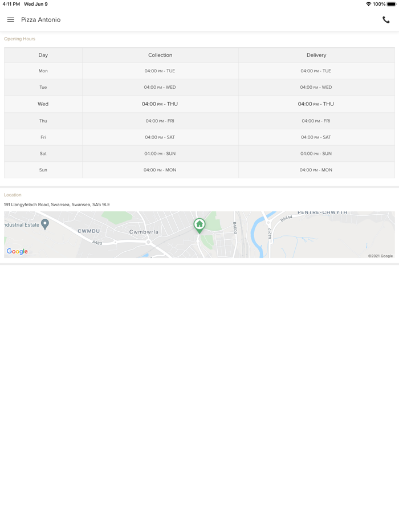Tap the Llangyfelach Road address text
This screenshot has height=532, width=399.
57,204
